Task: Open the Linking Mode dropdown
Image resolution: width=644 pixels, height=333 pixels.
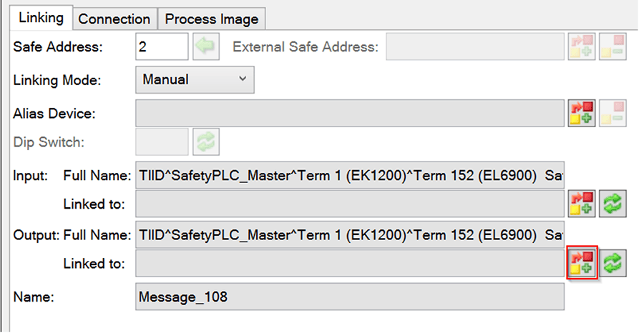Action: (195, 79)
